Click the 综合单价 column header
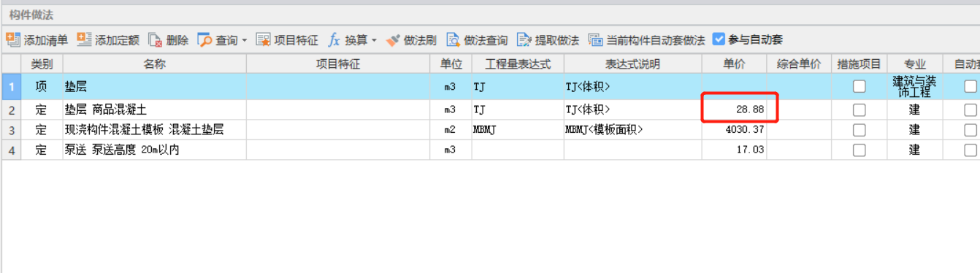This screenshot has height=273, width=980. coord(799,64)
